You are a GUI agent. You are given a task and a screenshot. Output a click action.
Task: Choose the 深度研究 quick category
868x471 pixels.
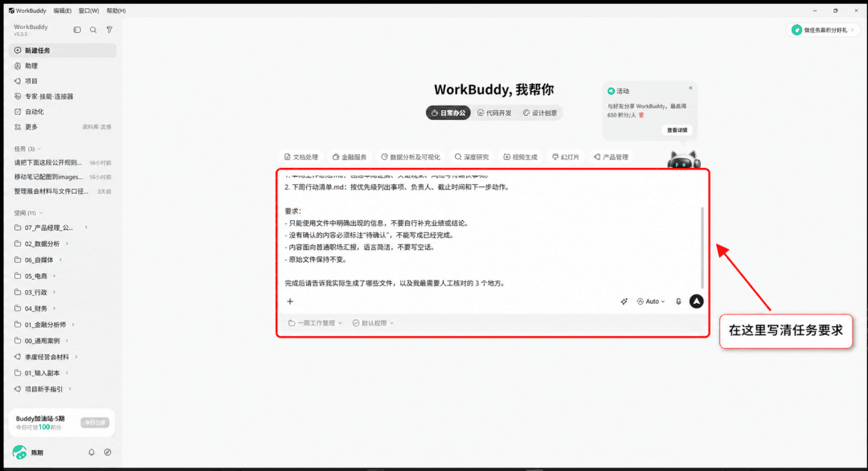tap(472, 158)
